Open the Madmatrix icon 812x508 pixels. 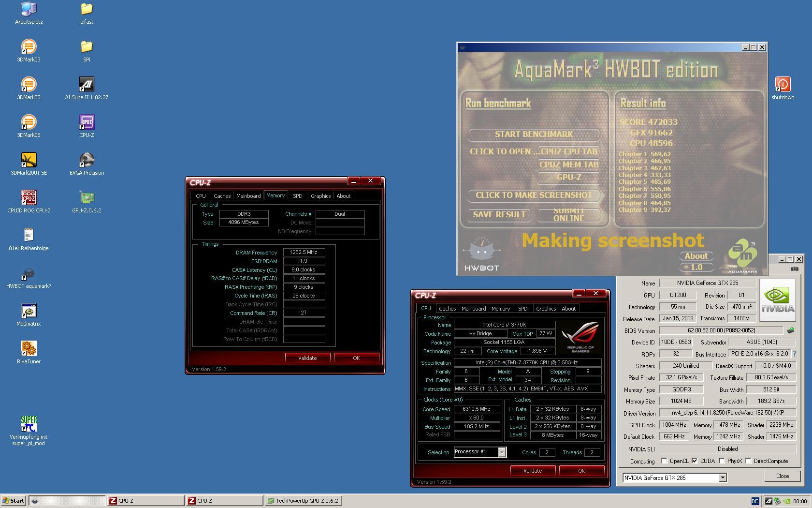[29, 311]
